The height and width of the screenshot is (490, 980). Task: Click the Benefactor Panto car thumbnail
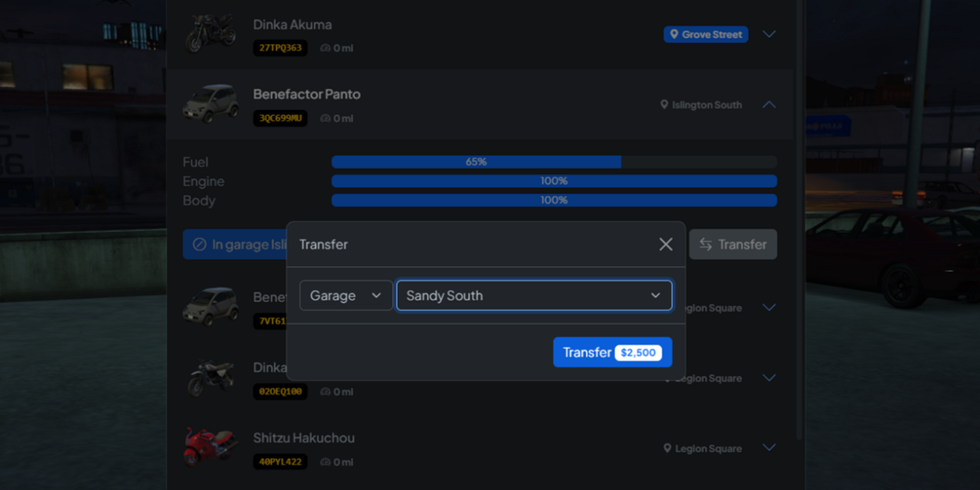coord(211,104)
